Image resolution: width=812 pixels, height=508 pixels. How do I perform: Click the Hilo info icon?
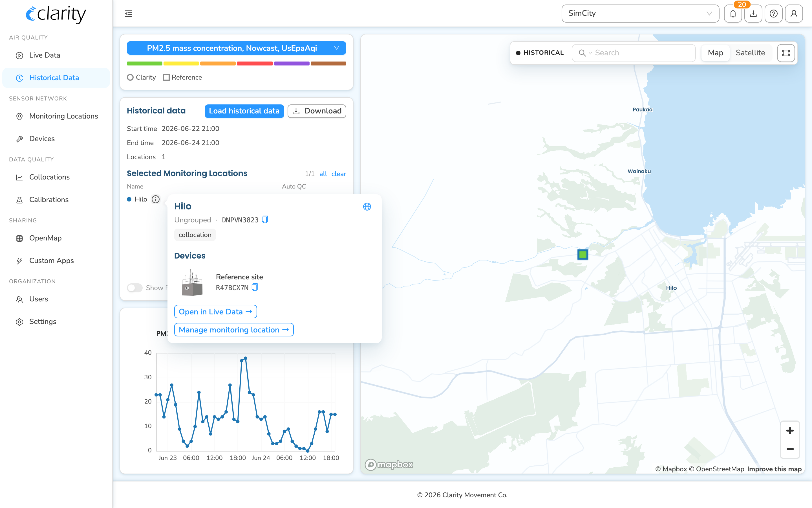(156, 199)
